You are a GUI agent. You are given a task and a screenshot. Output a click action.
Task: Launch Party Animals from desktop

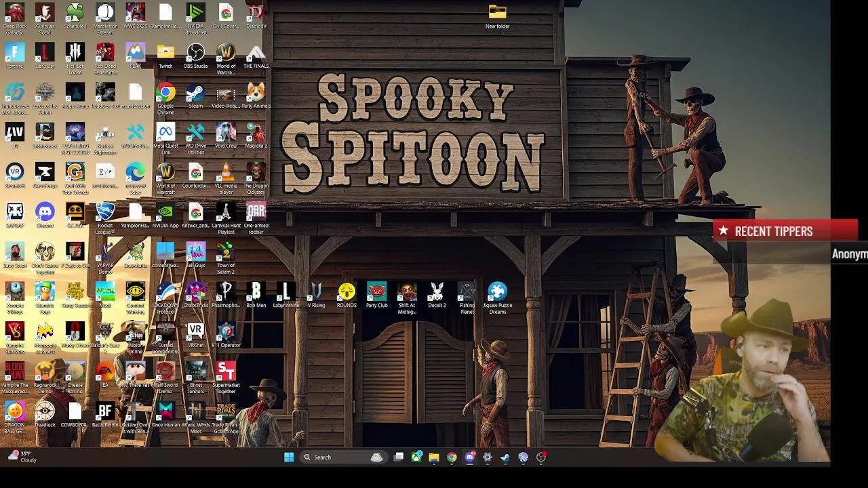[256, 96]
